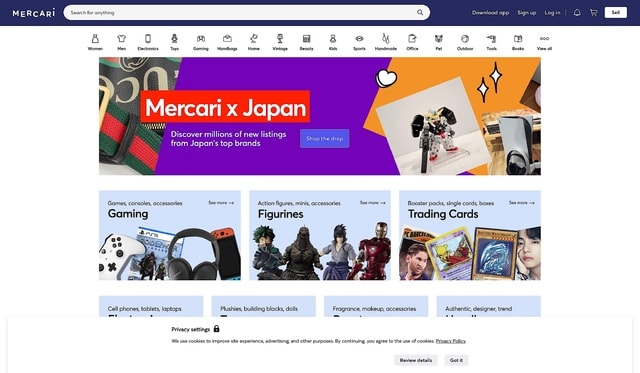Click the Sell button

[x=616, y=13]
